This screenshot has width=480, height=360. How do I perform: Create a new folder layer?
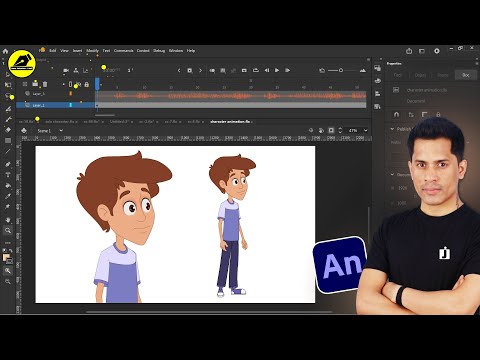35,84
